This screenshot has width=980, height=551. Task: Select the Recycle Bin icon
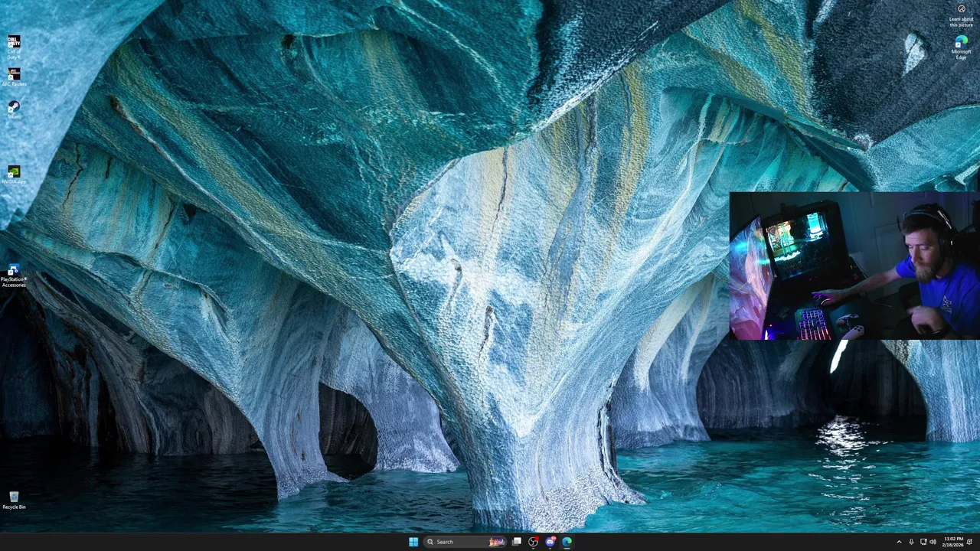tap(14, 500)
